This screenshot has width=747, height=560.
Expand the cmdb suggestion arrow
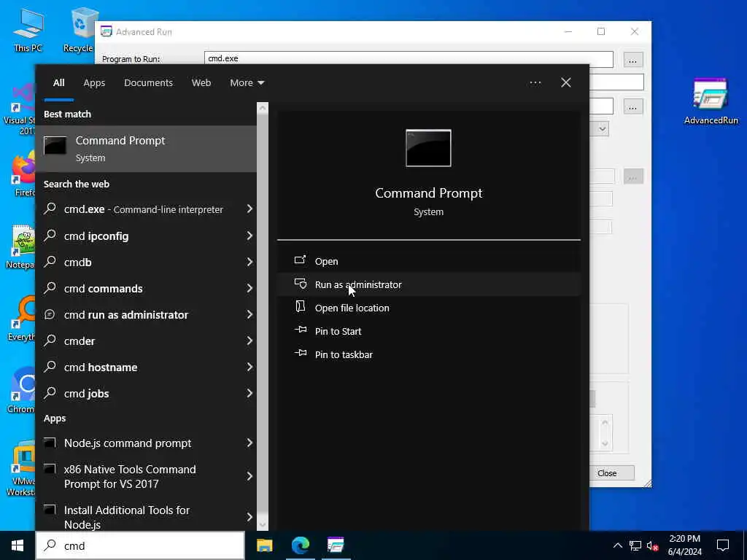point(249,262)
